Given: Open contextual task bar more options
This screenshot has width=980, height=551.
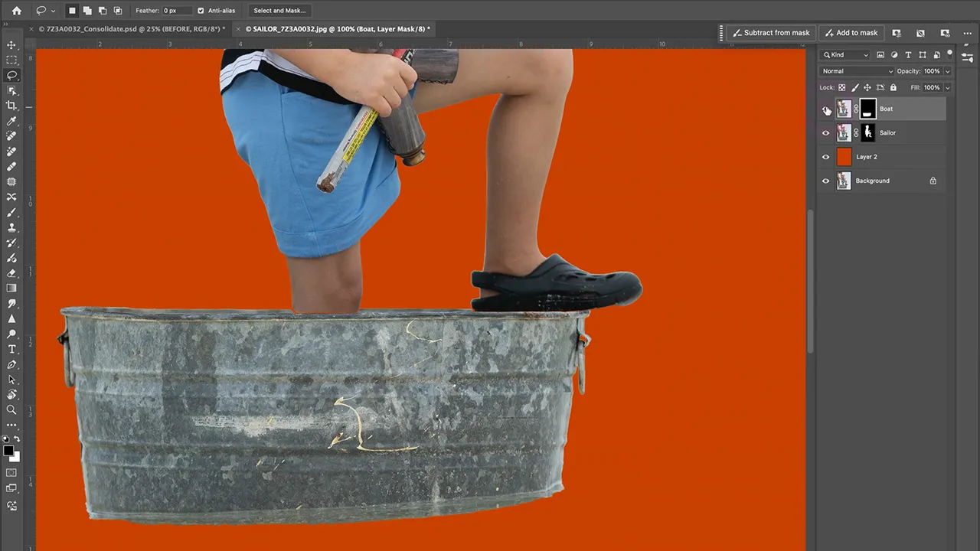Looking at the screenshot, I should point(967,33).
